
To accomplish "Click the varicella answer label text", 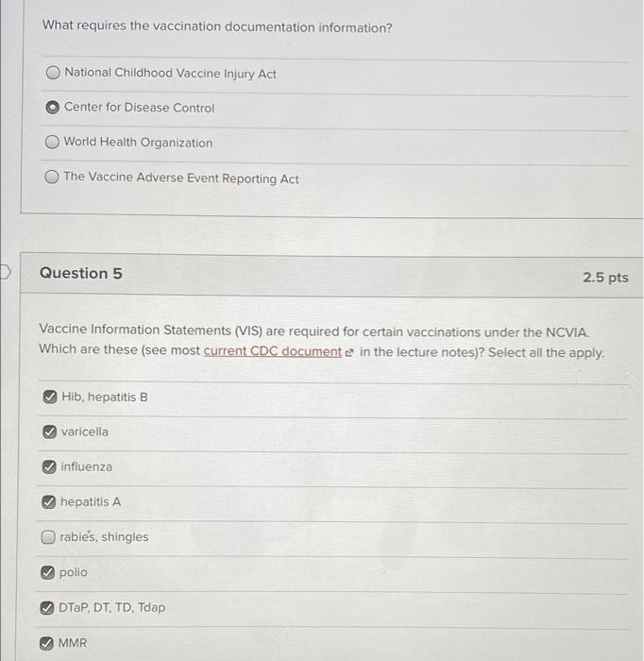I will 85,432.
